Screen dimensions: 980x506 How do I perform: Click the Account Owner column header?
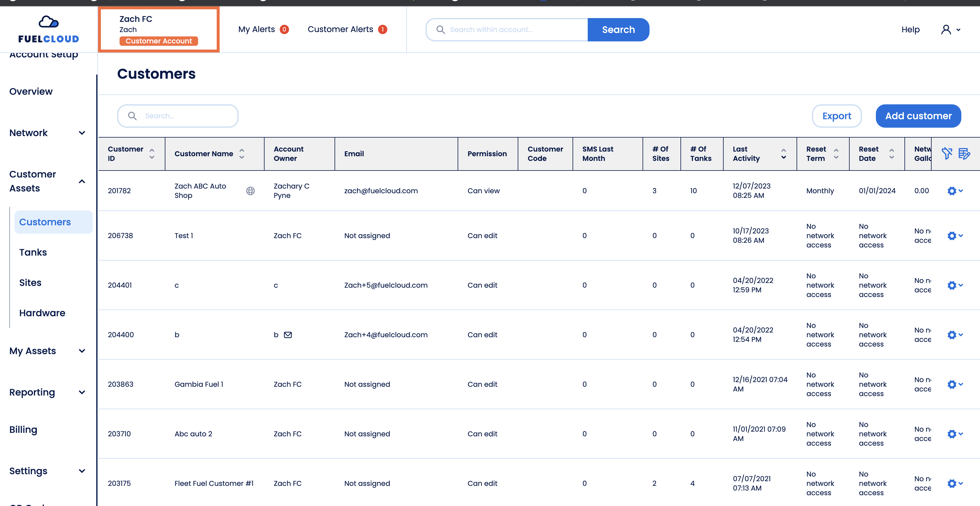300,154
